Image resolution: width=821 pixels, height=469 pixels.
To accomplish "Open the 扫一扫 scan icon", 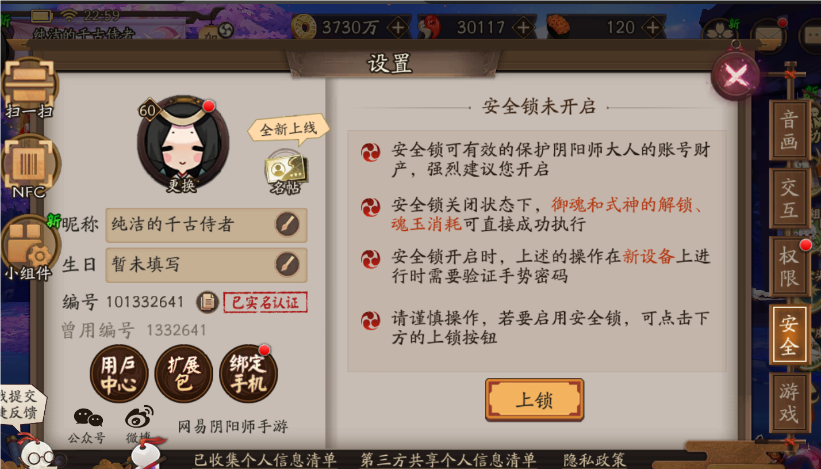I will click(x=29, y=86).
